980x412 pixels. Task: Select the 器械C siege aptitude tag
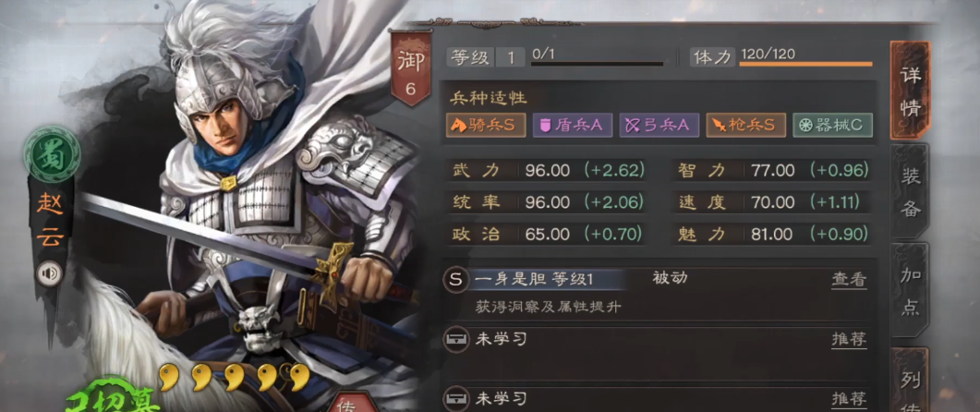click(x=832, y=125)
